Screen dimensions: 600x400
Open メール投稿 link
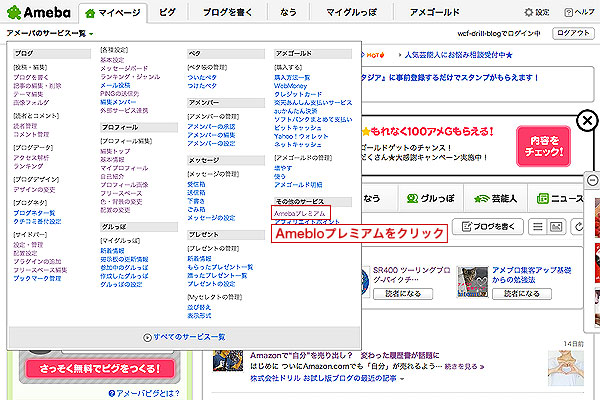click(x=115, y=85)
